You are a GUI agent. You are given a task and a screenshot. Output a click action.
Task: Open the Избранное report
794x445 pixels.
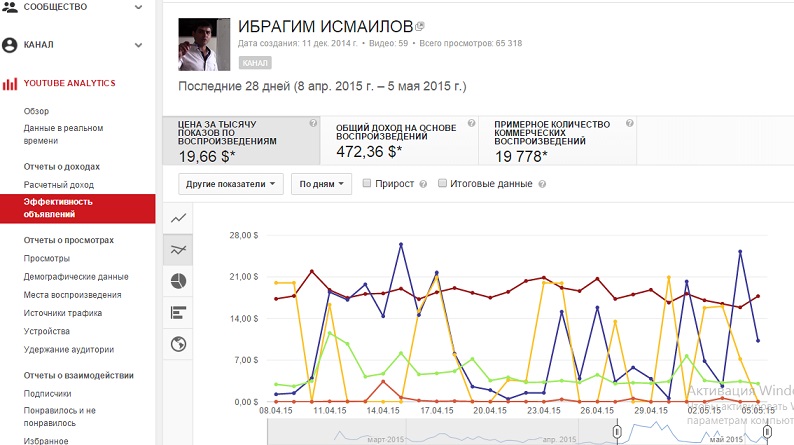(x=46, y=440)
